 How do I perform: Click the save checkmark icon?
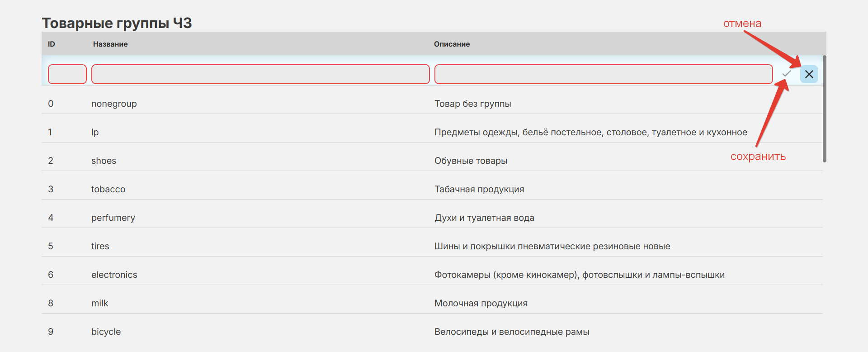click(x=787, y=74)
